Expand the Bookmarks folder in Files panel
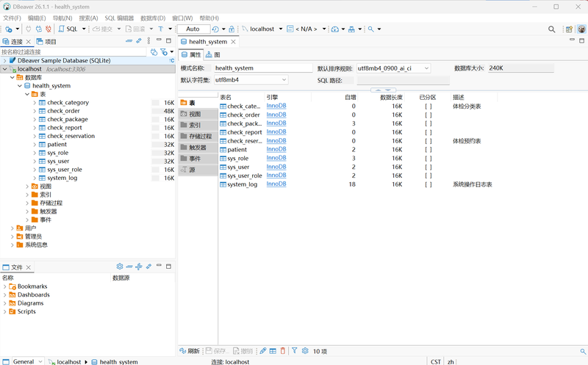Screen dimensions: 588x365 pyautogui.click(x=4, y=286)
